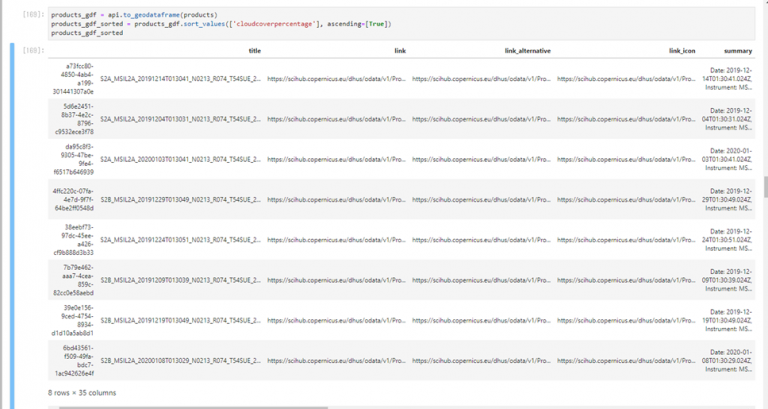Screen dimensions: 768x409
Task: Click row index starting 5d6e2451-8b37
Action: pyautogui.click(x=73, y=119)
